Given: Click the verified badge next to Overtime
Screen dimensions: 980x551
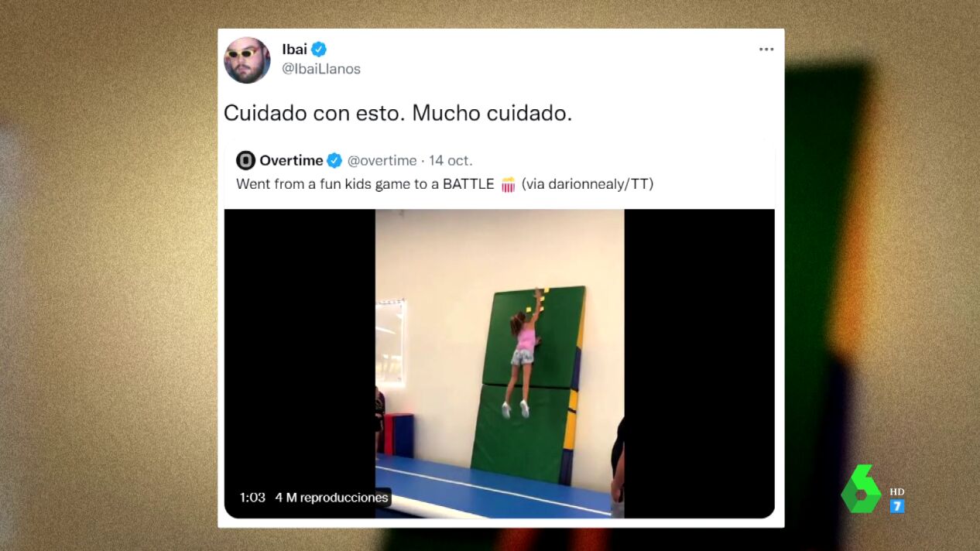Looking at the screenshot, I should click(334, 160).
